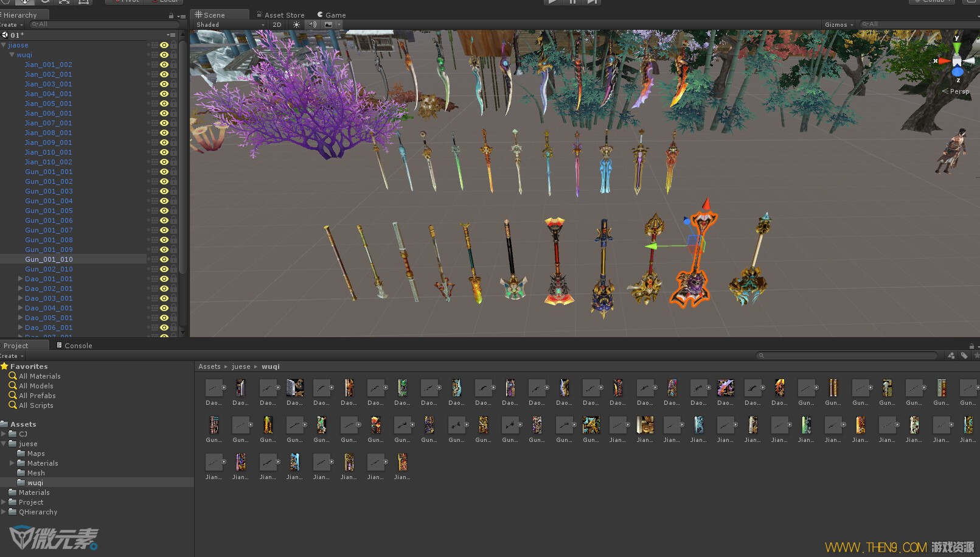Open the Shaded draw mode dropdown
The image size is (980, 557).
[230, 25]
